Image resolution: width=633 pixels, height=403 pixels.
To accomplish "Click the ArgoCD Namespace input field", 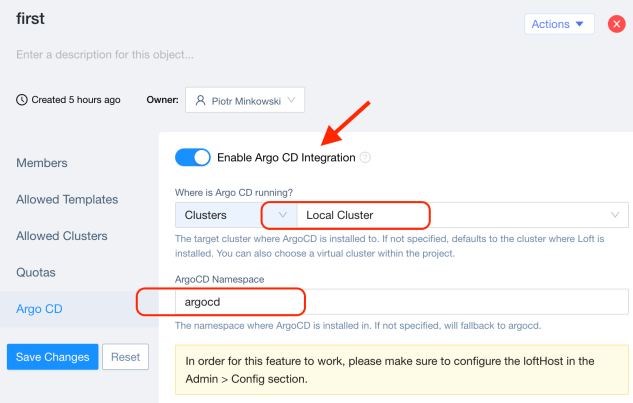I will tap(400, 300).
